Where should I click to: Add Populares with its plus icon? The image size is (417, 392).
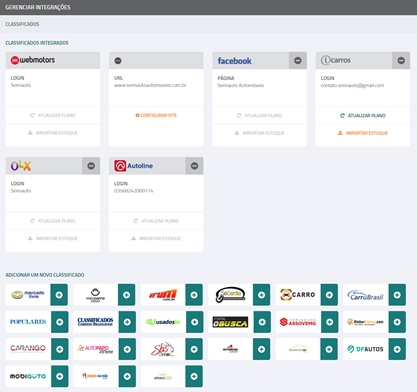[60, 322]
